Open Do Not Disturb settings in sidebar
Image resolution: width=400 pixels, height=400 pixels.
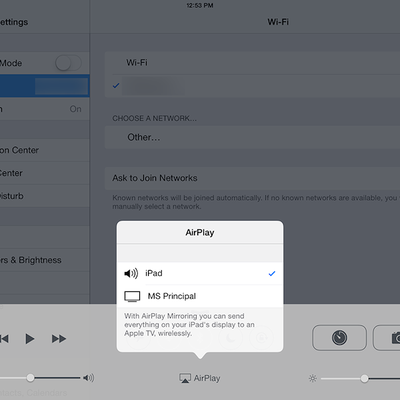click(45, 196)
